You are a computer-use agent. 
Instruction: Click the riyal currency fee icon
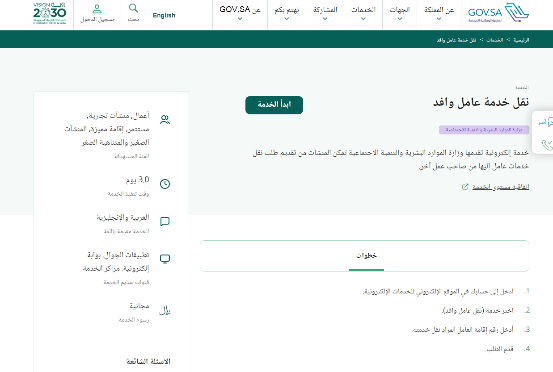(165, 310)
